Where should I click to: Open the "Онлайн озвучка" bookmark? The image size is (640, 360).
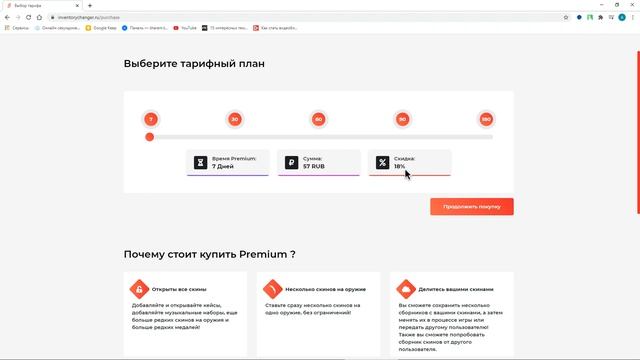coord(58,28)
